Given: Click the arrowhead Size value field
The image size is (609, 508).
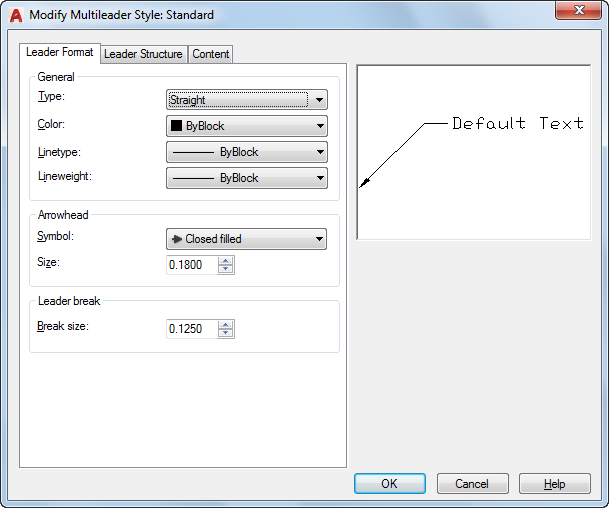Looking at the screenshot, I should point(191,265).
